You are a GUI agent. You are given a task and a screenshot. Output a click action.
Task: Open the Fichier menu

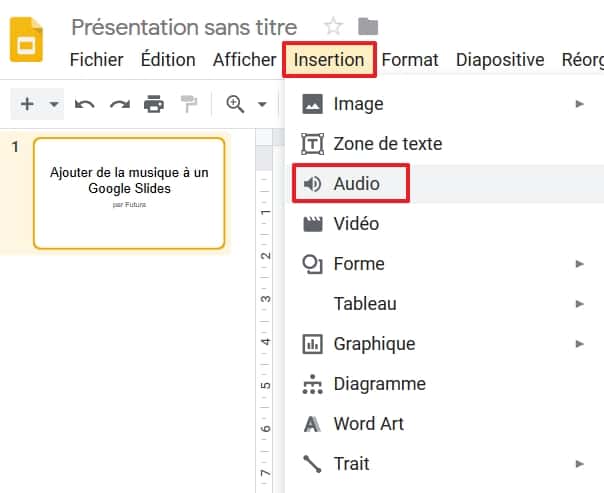point(96,60)
